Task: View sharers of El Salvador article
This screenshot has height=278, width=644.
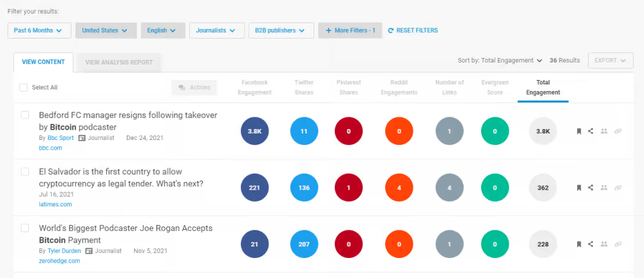Action: point(604,188)
